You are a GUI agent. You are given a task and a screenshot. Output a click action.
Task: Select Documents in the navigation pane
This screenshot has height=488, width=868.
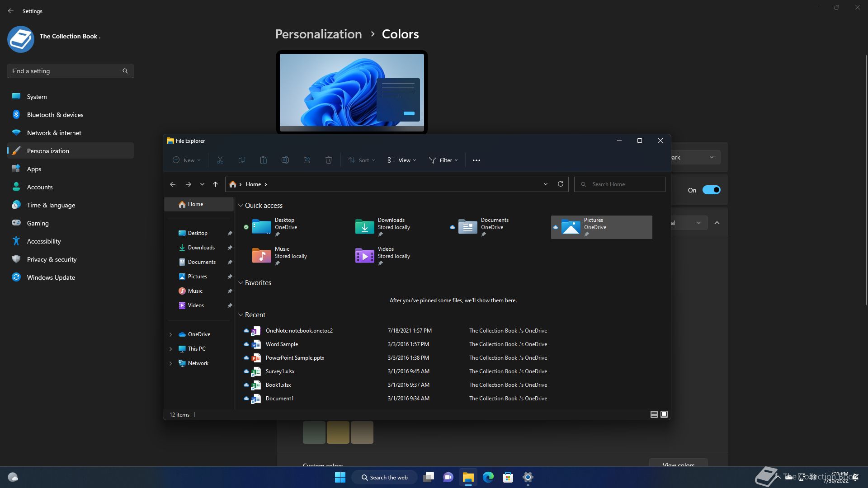coord(199,262)
